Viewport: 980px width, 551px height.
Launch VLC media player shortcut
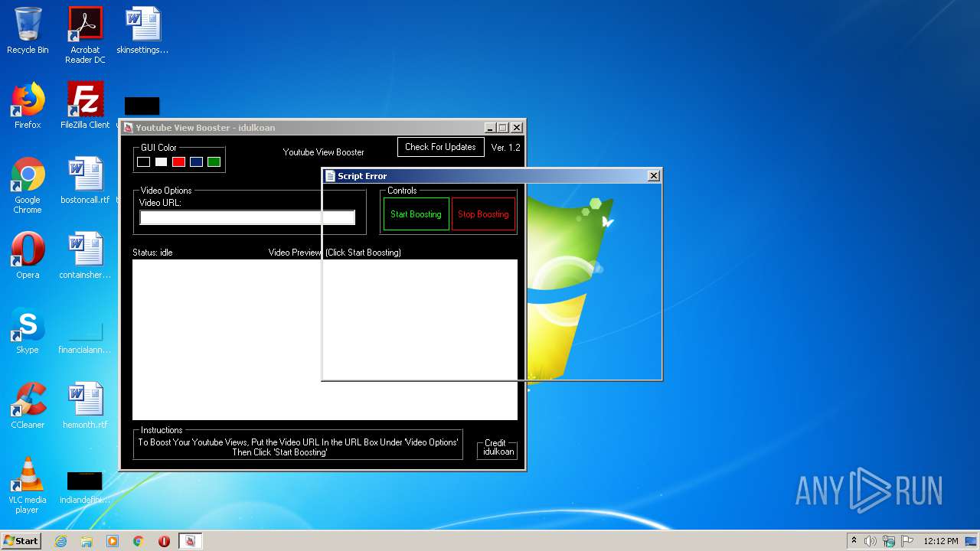(x=28, y=485)
